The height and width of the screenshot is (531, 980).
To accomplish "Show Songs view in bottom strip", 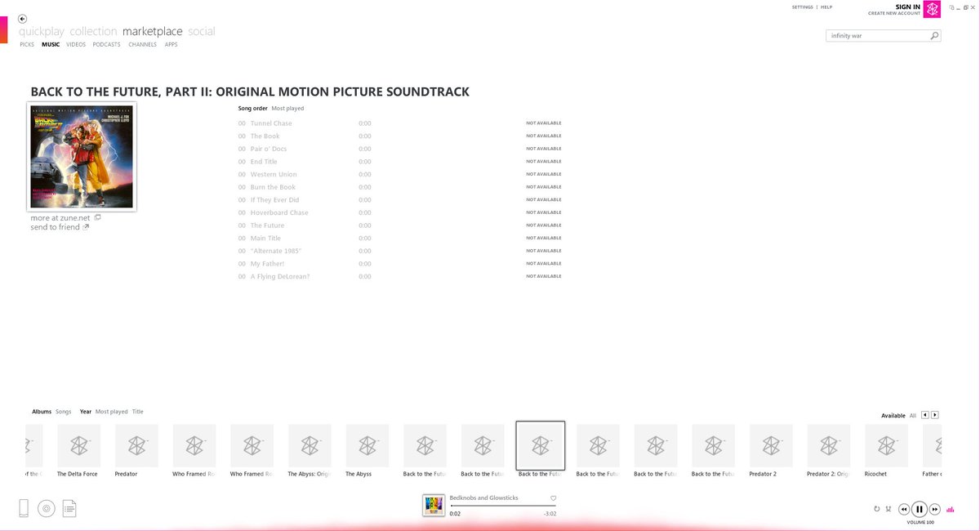I will coord(64,412).
